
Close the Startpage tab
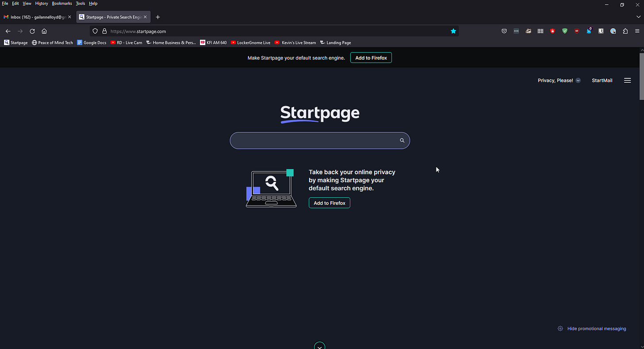[x=145, y=17]
